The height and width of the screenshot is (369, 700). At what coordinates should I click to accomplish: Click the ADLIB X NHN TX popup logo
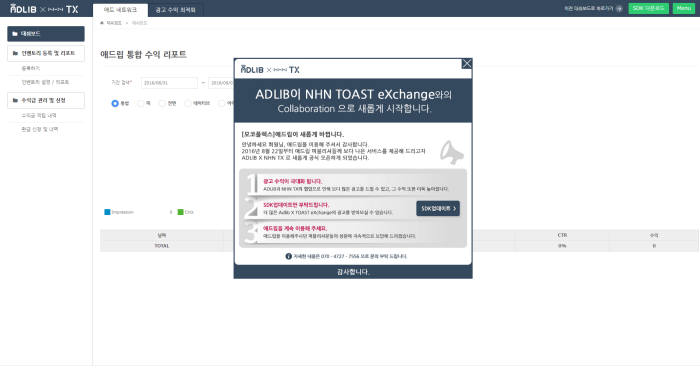(x=270, y=70)
